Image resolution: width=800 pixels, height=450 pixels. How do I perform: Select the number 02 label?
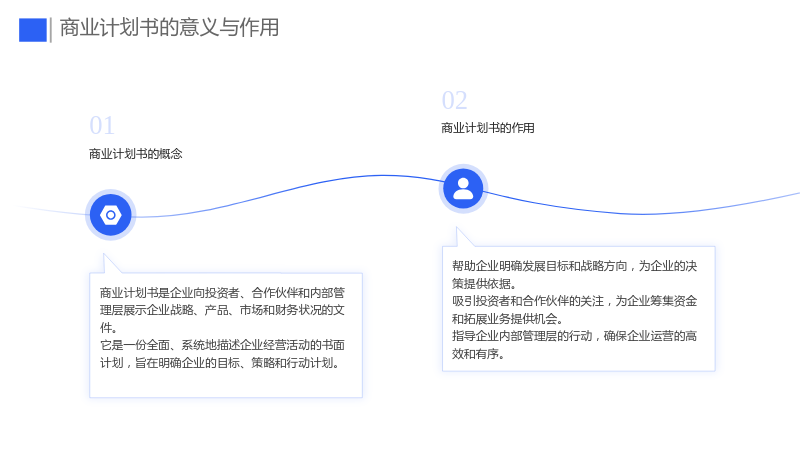coord(455,101)
